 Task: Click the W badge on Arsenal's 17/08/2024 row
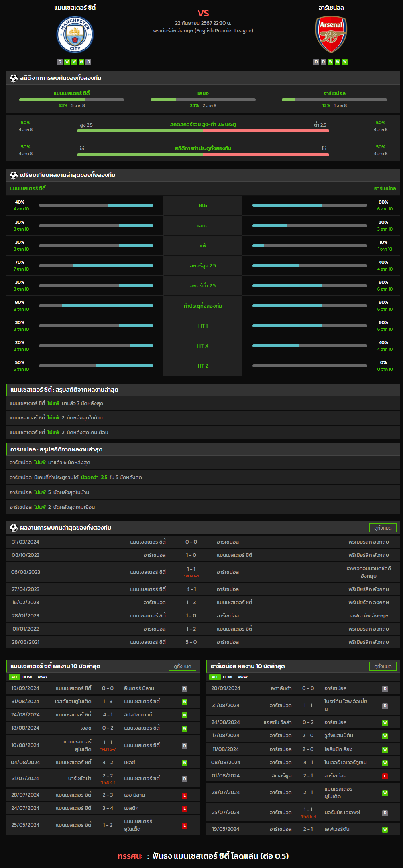(385, 736)
